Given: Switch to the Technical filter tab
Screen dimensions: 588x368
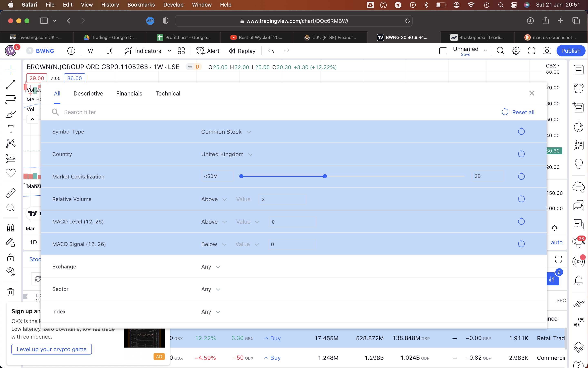Looking at the screenshot, I should pyautogui.click(x=168, y=93).
